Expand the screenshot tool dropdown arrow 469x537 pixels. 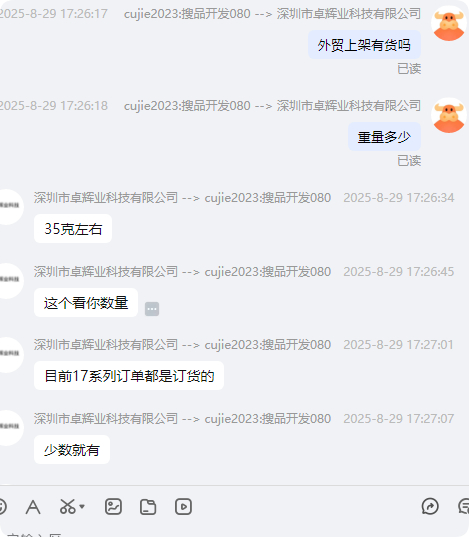click(x=82, y=506)
